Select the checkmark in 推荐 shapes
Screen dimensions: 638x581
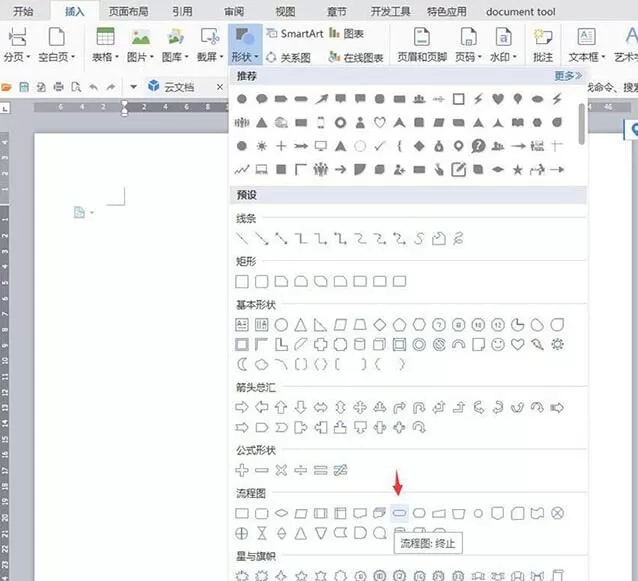[x=380, y=146]
